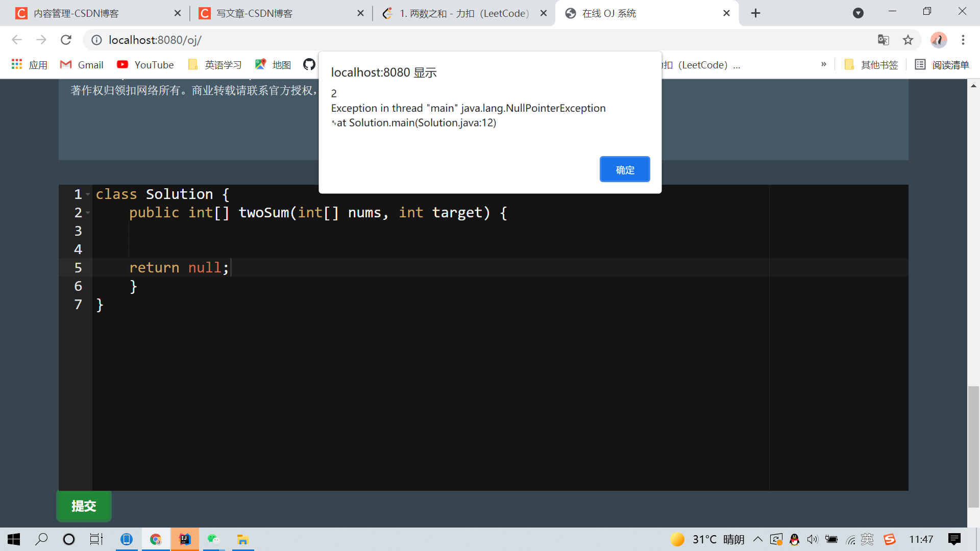Screen dimensions: 980x551
Task: Expand hidden bookmarks with the chevron
Action: [x=823, y=64]
